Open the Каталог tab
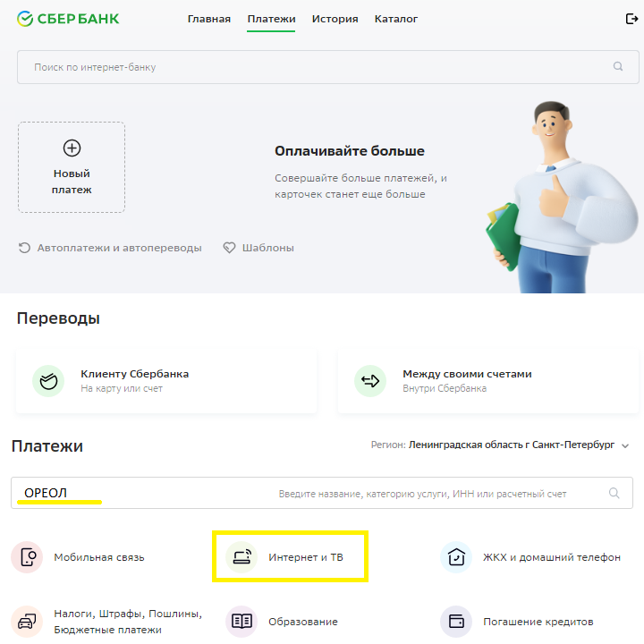Image resolution: width=644 pixels, height=644 pixels. coord(396,19)
